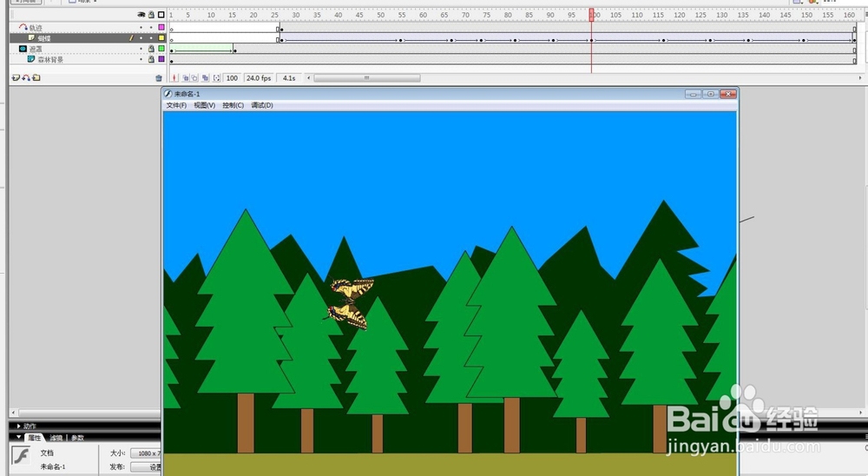This screenshot has width=868, height=476.
Task: Click the purple outline swatch of 森林背景 layer
Action: (x=161, y=59)
